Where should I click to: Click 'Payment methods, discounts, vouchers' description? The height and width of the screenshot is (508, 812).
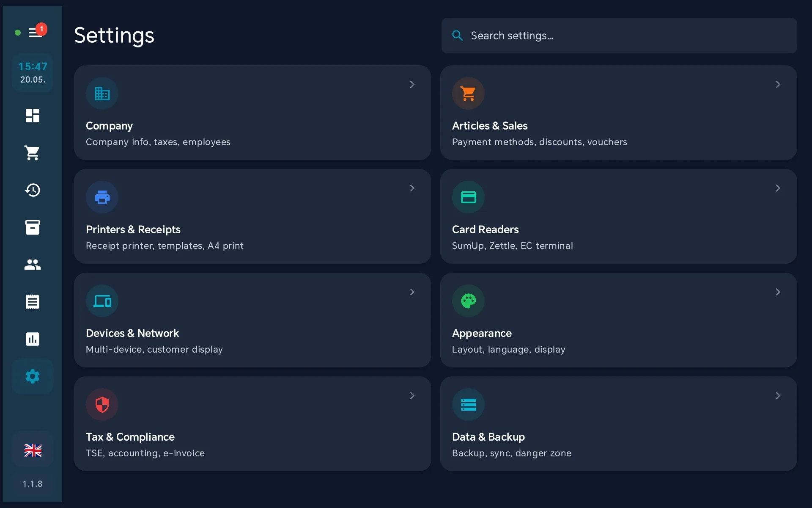tap(540, 142)
